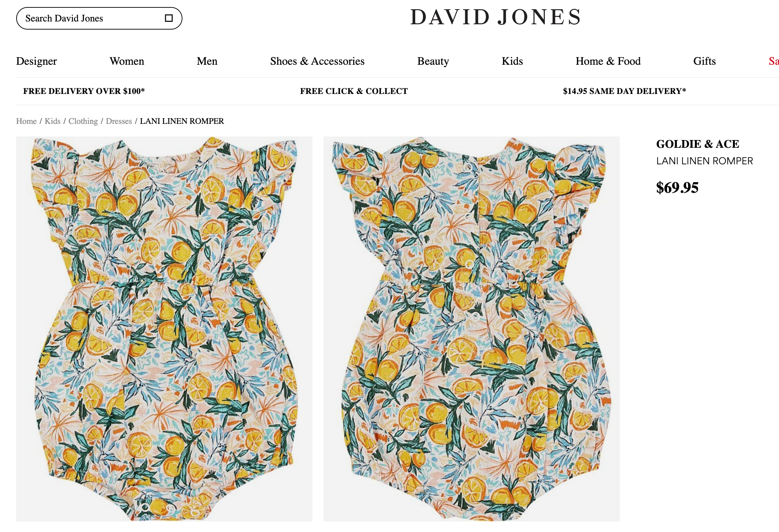
Task: Open the Home & Food menu
Action: click(608, 61)
